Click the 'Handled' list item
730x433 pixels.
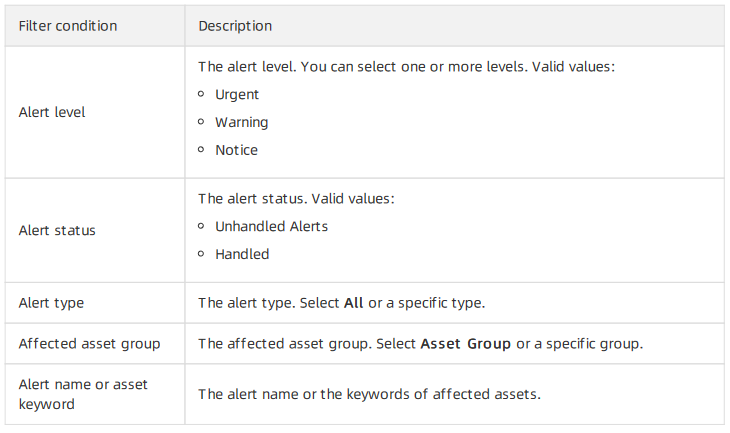point(242,254)
